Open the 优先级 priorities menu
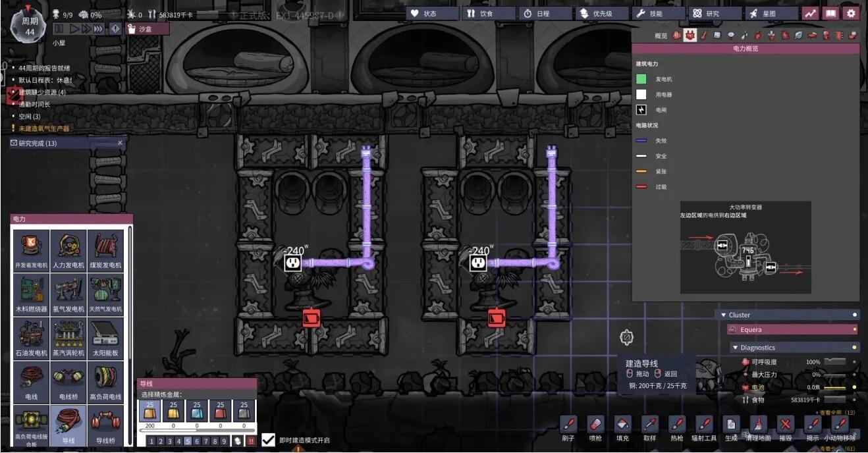Viewport: 868px width, 453px height. point(602,13)
